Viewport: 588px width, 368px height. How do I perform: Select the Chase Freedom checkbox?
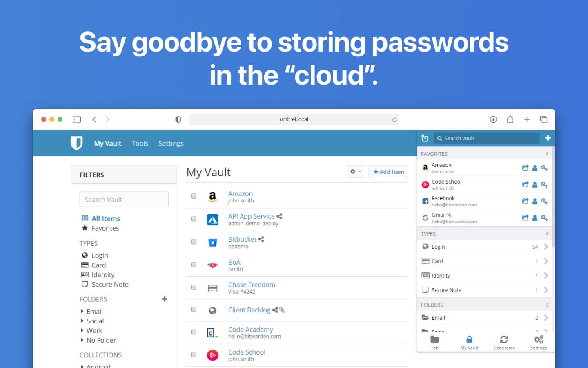point(194,287)
